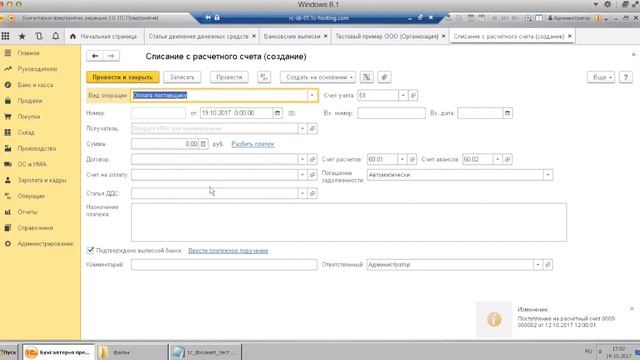Open Склад section in sidebar
The image size is (640, 360).
click(26, 133)
